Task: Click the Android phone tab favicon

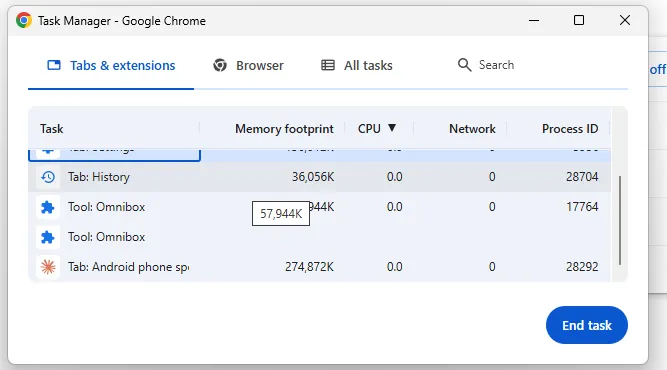Action: click(48, 267)
